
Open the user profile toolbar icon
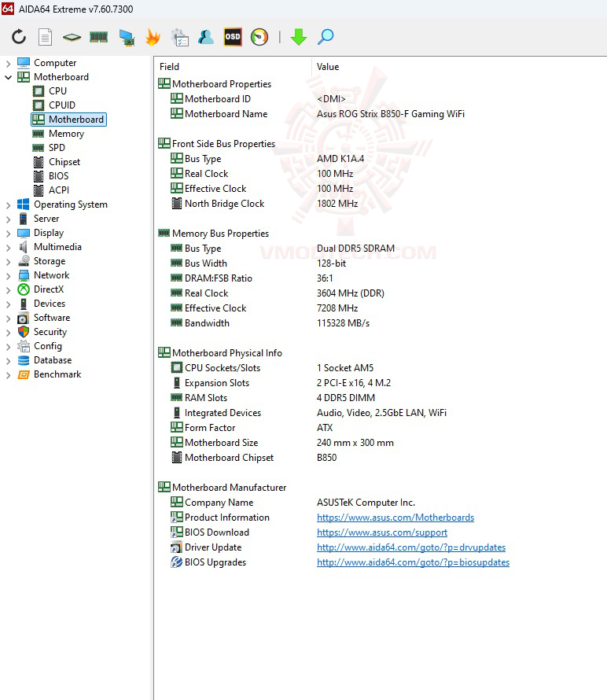pos(206,37)
